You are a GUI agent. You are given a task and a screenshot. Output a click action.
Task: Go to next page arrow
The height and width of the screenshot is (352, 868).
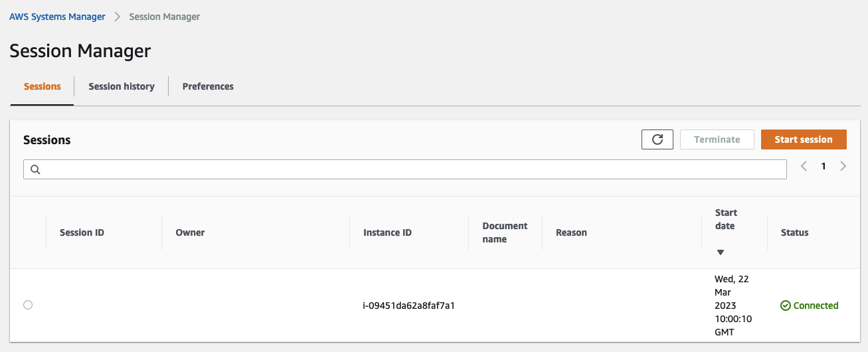pyautogui.click(x=843, y=167)
